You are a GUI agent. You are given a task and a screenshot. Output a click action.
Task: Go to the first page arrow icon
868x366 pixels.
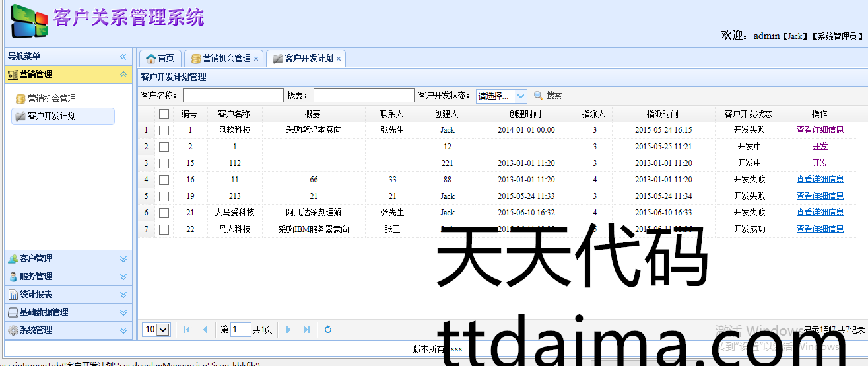[x=187, y=330]
